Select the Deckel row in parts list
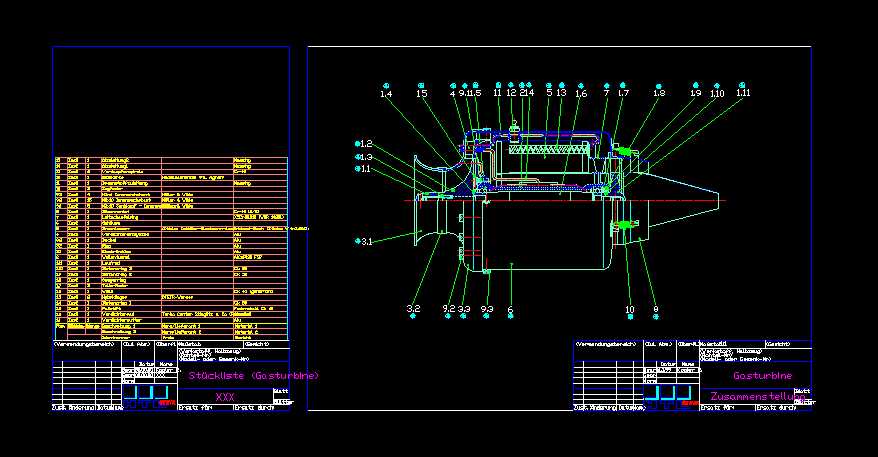The width and height of the screenshot is (878, 457). [171, 240]
